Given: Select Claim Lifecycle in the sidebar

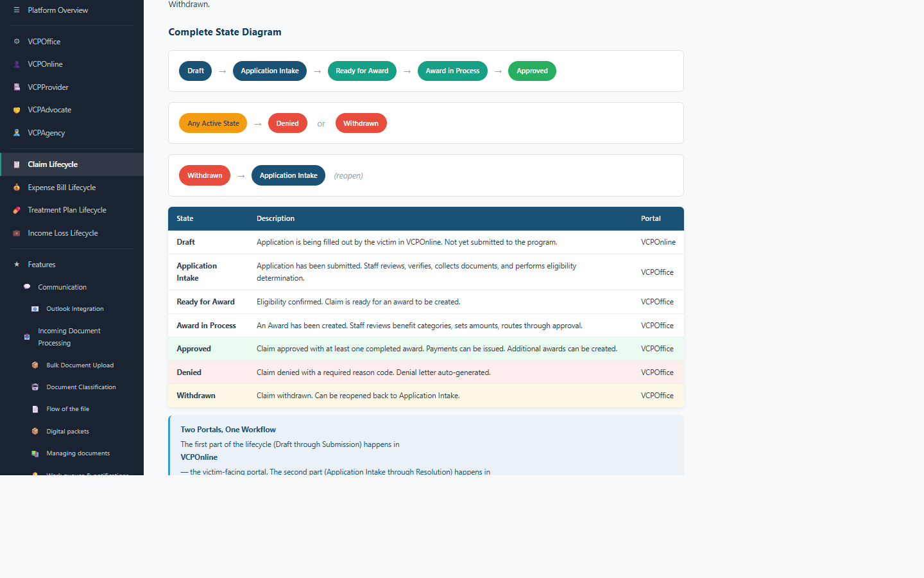Looking at the screenshot, I should click(53, 164).
